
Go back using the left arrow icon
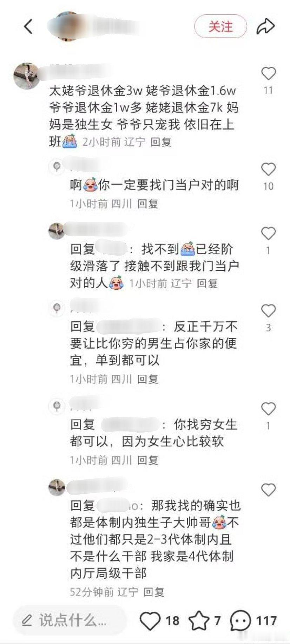click(29, 27)
